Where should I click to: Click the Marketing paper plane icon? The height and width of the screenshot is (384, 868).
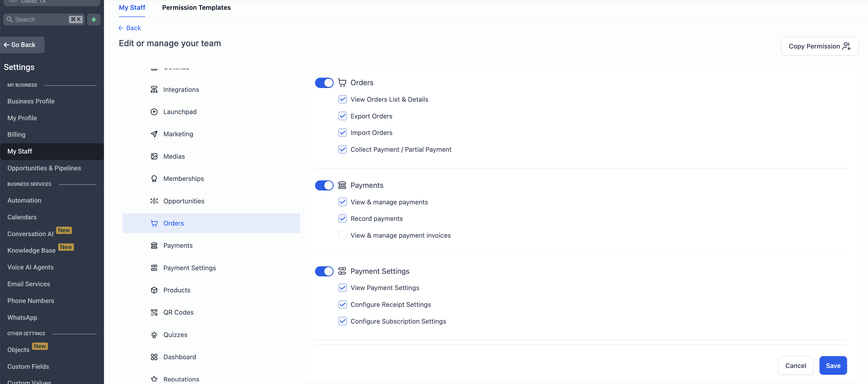point(154,134)
